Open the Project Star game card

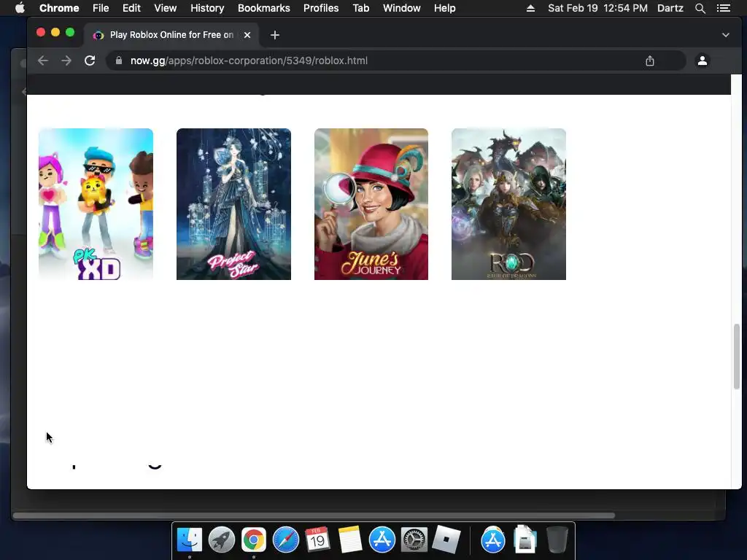pos(233,204)
